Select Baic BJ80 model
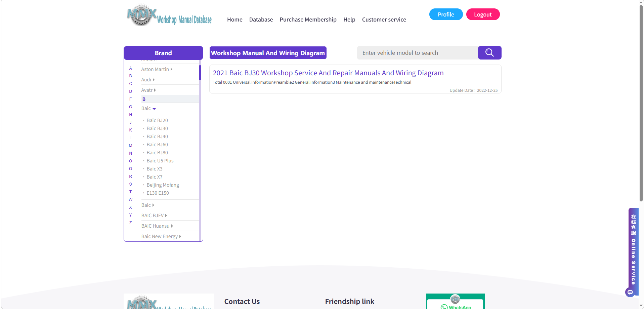 157,153
